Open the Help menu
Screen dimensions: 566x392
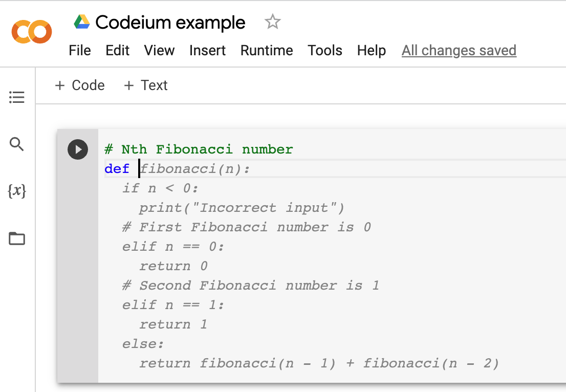click(372, 51)
